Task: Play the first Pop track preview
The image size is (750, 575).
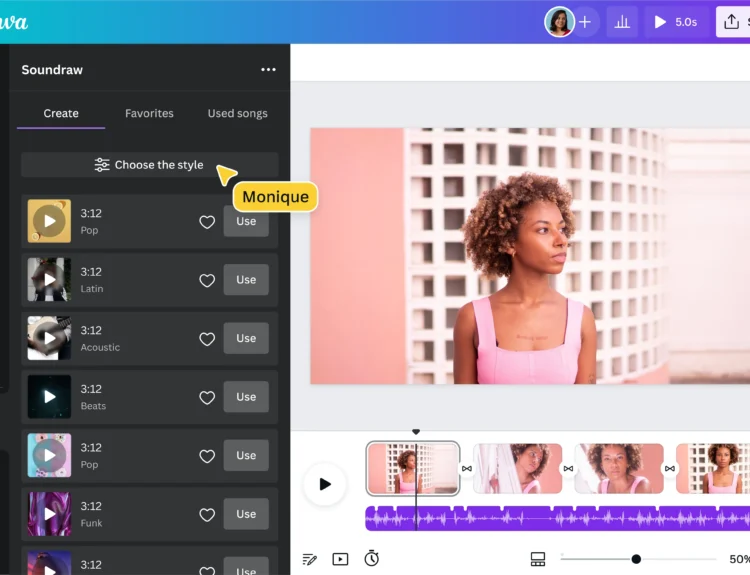Action: click(x=49, y=221)
